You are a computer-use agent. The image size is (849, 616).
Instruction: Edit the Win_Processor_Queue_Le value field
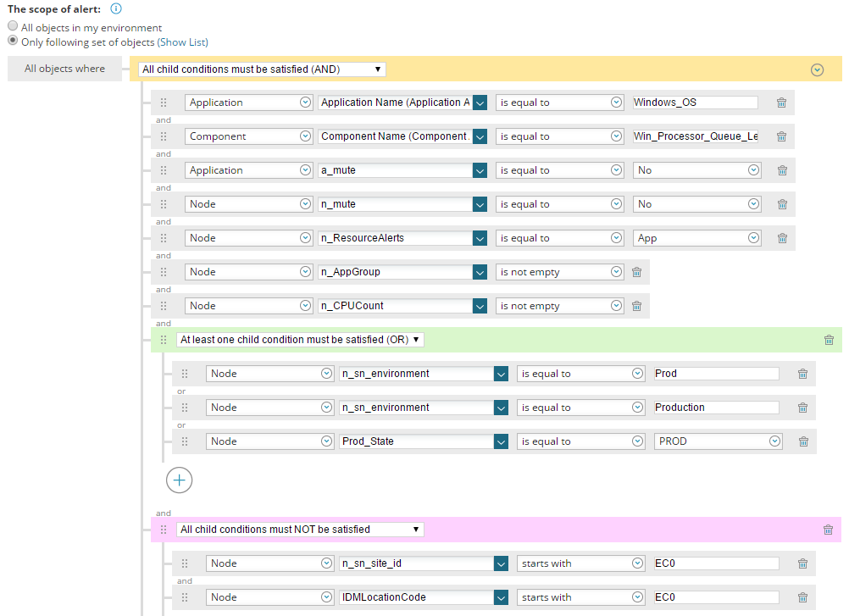(x=696, y=136)
